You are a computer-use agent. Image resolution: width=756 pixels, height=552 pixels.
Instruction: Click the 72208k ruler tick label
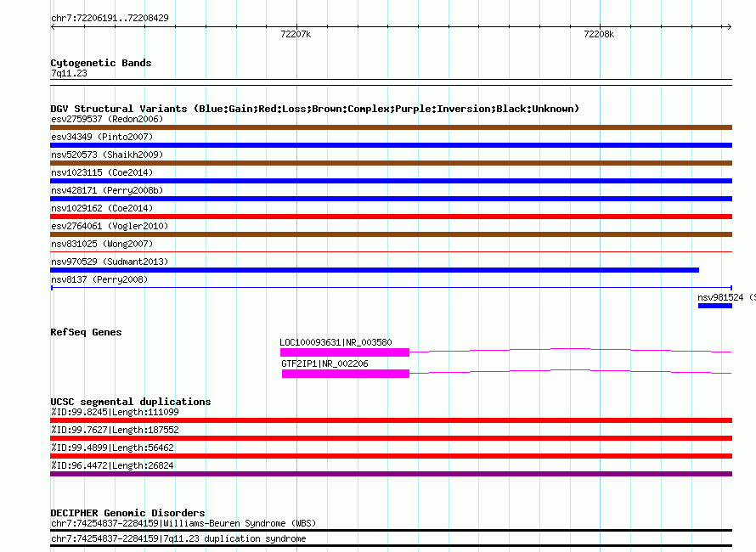click(599, 34)
